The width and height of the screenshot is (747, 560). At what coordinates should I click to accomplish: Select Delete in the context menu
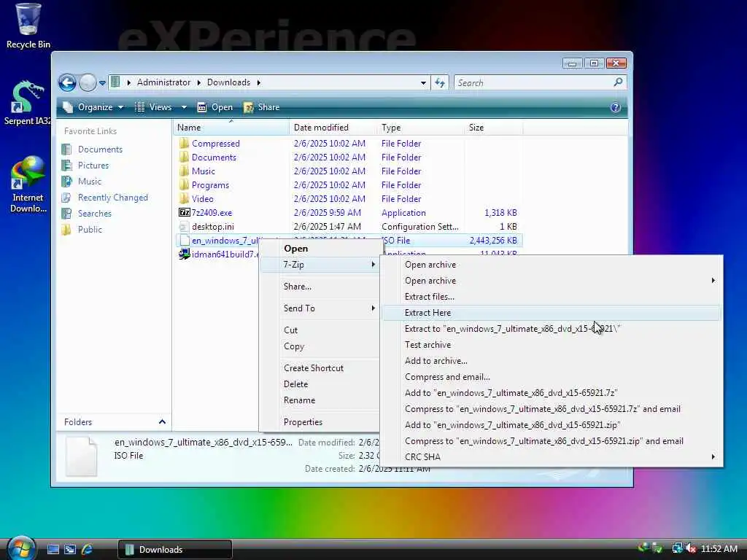(x=320, y=384)
